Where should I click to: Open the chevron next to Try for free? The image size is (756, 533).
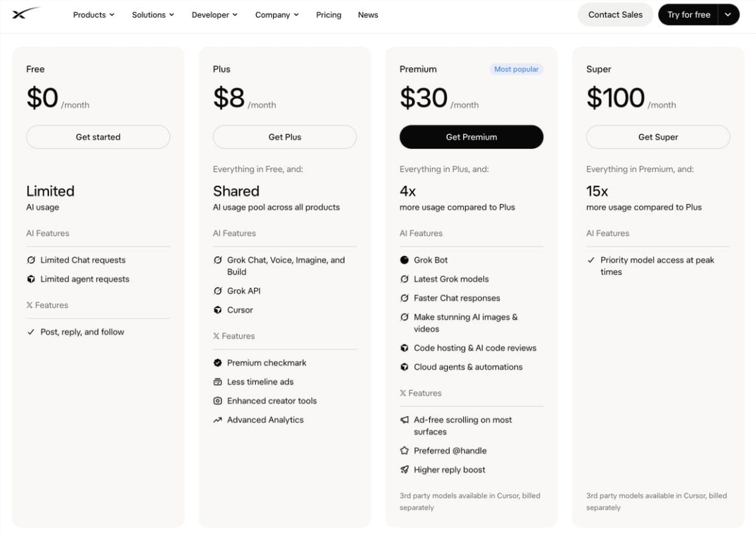[728, 15]
